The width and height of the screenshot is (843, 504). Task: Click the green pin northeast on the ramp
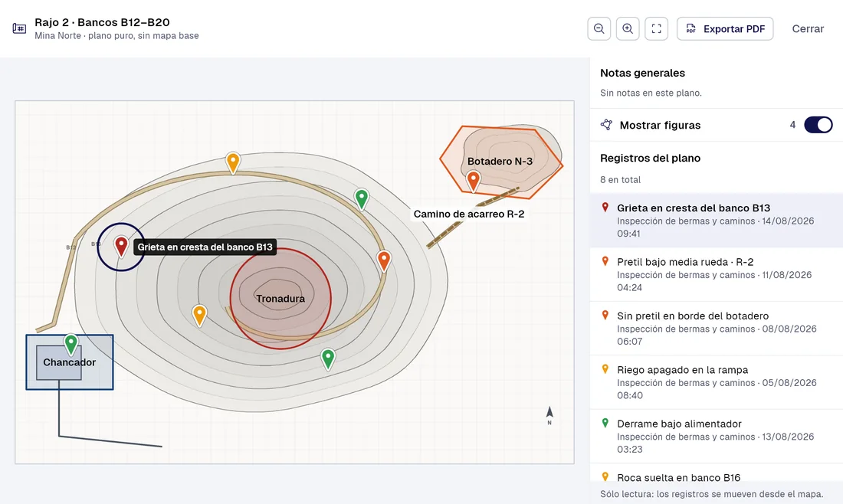[x=362, y=199]
